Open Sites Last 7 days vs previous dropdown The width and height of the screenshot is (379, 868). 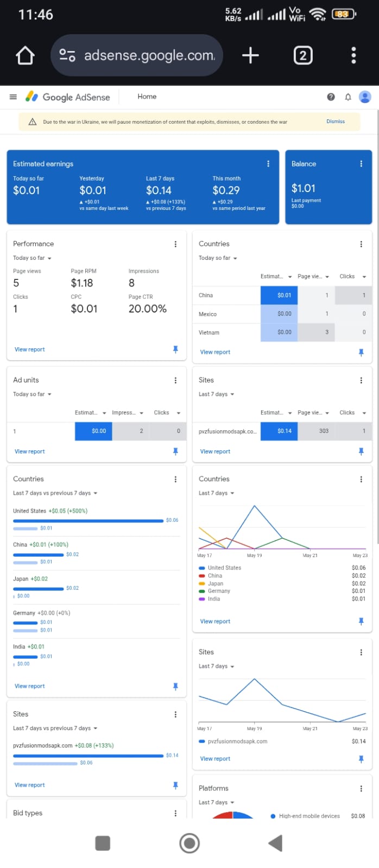point(55,729)
